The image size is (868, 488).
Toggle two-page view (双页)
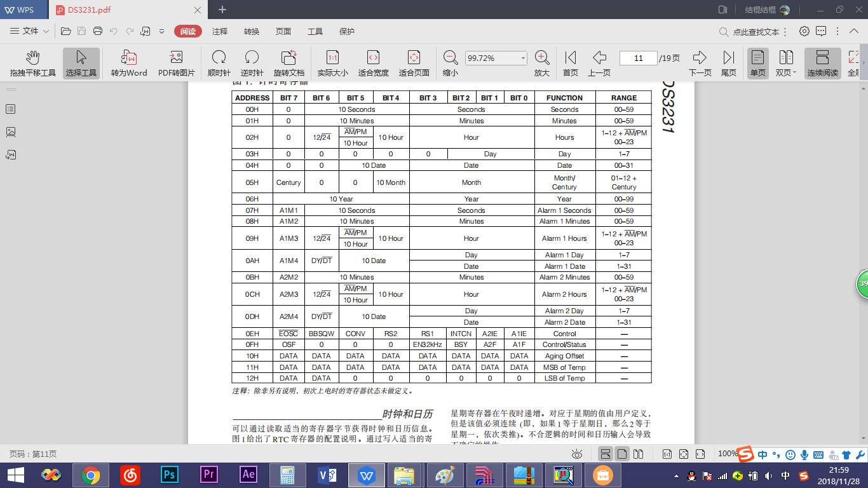tap(786, 64)
